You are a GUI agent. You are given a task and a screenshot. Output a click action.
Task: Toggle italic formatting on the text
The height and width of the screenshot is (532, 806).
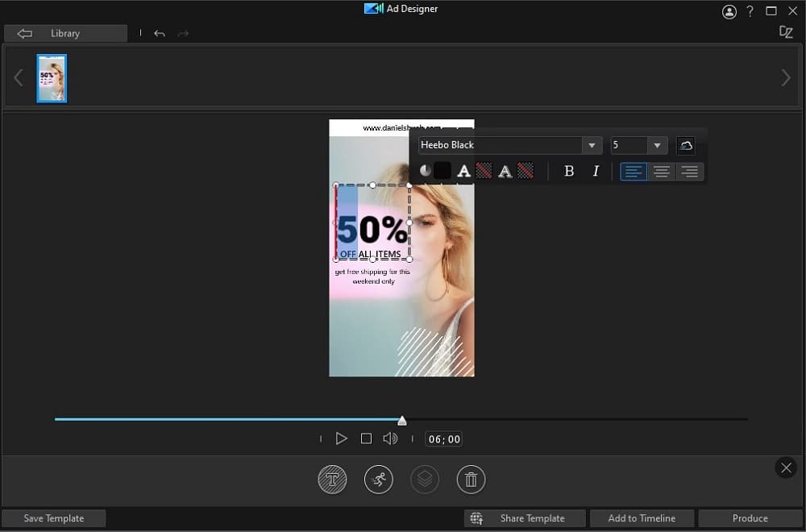[596, 171]
